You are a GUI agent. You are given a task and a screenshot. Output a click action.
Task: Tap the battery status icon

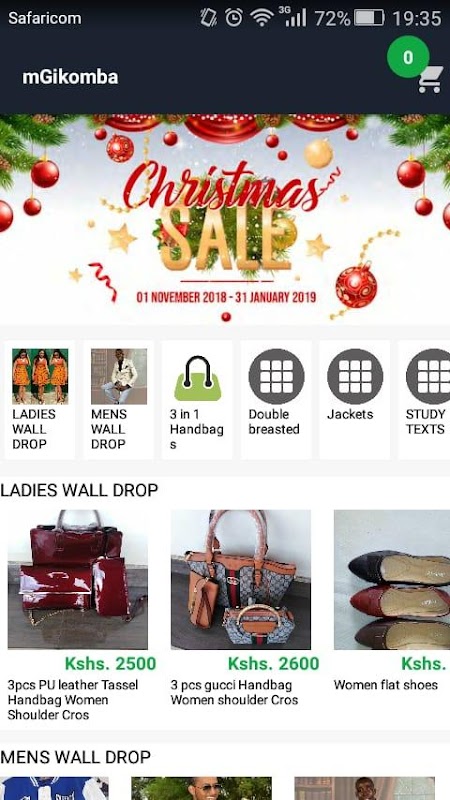click(x=369, y=18)
